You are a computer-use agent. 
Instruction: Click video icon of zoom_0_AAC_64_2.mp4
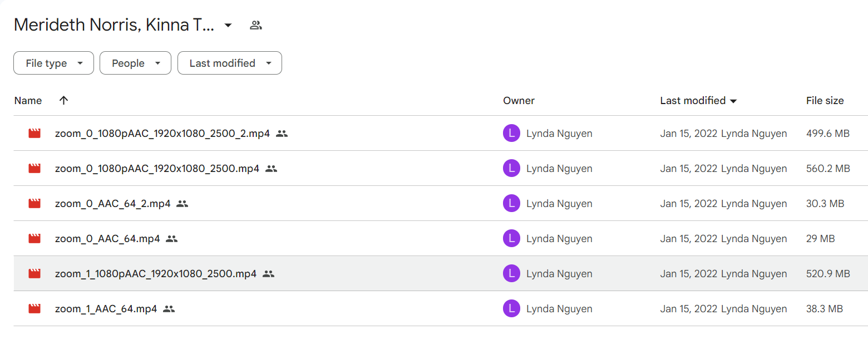[x=34, y=204]
